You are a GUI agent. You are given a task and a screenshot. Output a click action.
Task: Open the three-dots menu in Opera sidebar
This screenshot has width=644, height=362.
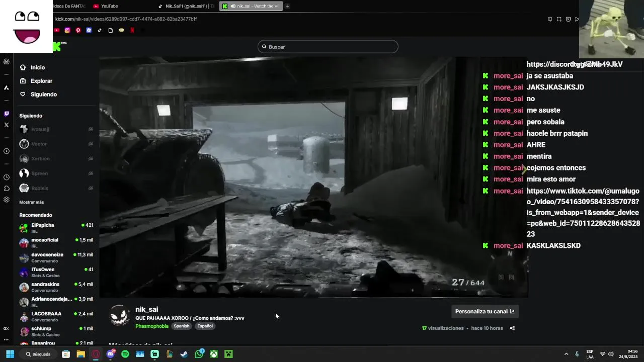(x=6, y=339)
